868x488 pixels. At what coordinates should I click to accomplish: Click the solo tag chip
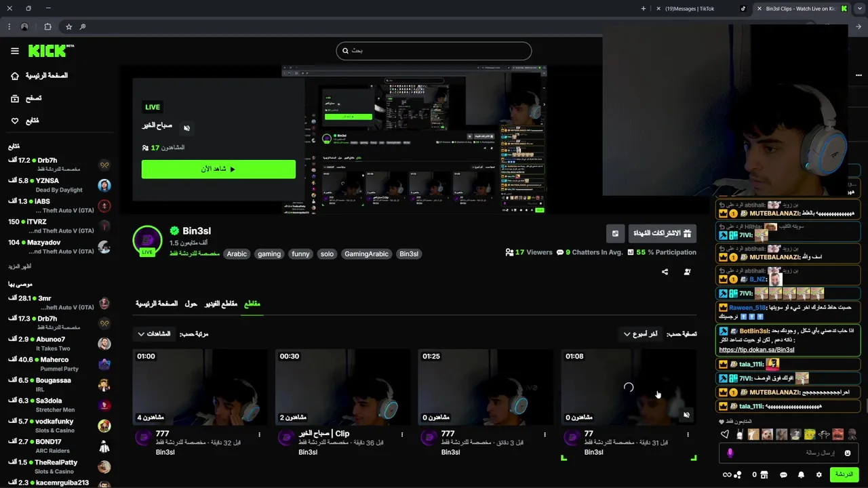327,254
